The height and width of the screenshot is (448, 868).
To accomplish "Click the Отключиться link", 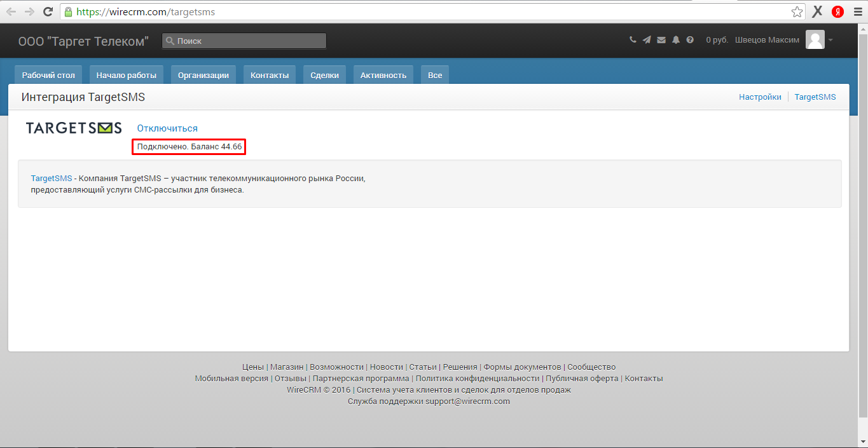I will click(167, 128).
